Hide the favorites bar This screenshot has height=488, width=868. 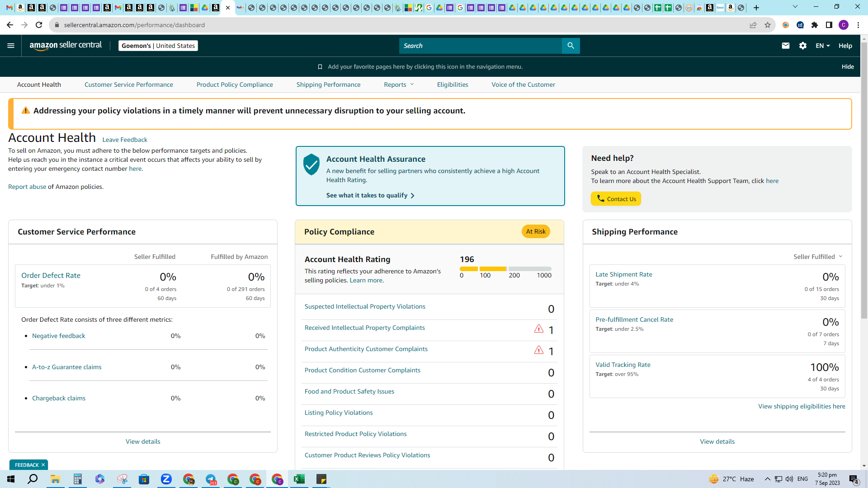point(848,67)
